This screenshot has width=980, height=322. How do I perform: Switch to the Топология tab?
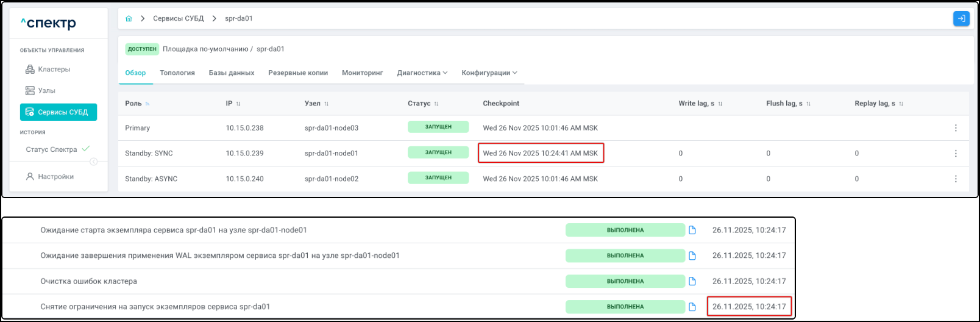pos(177,73)
